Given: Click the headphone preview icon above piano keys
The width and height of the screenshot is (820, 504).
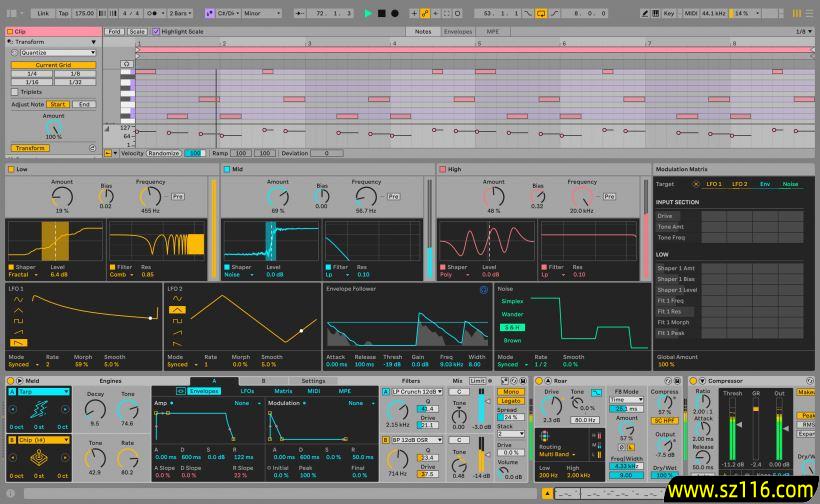Looking at the screenshot, I should [x=127, y=65].
